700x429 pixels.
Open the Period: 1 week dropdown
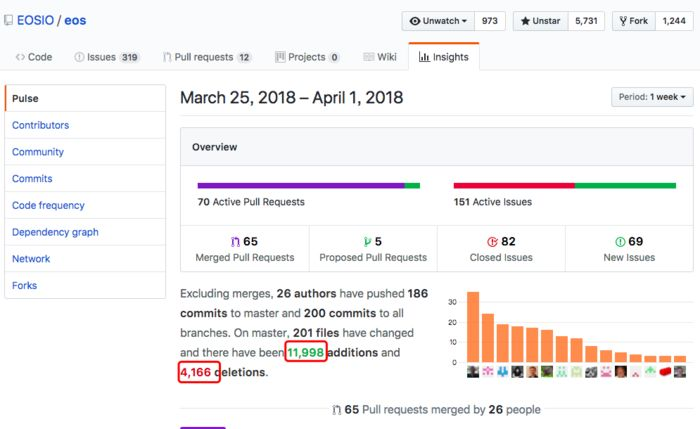coord(652,97)
